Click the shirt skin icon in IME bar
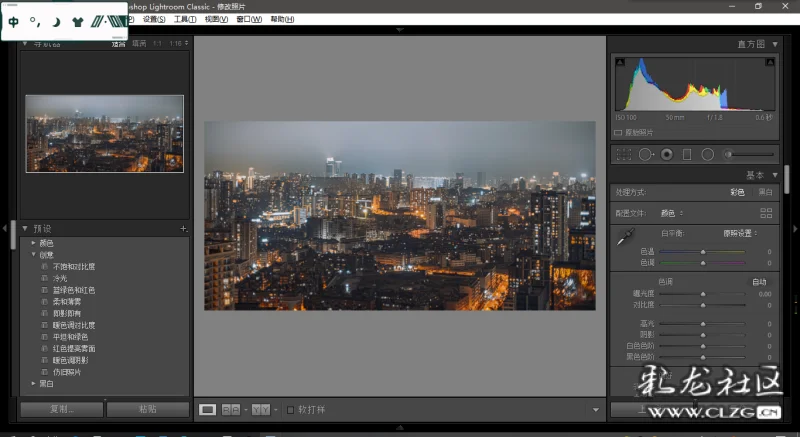This screenshot has width=800, height=437. tap(78, 21)
